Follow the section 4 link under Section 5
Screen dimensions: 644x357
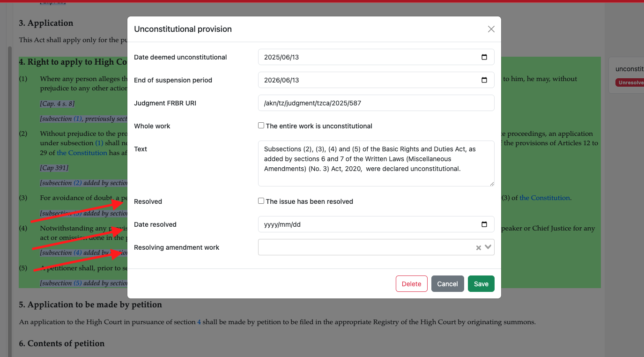199,322
